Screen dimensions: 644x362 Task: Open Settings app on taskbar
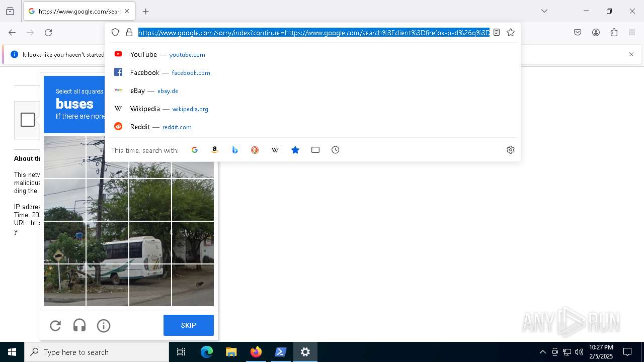[x=305, y=352]
